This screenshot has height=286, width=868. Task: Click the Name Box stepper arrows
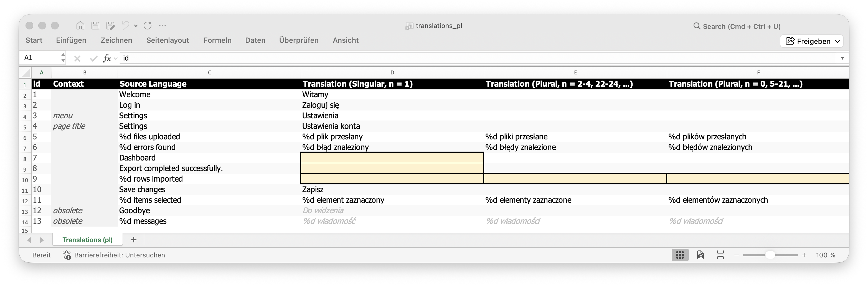click(x=63, y=58)
